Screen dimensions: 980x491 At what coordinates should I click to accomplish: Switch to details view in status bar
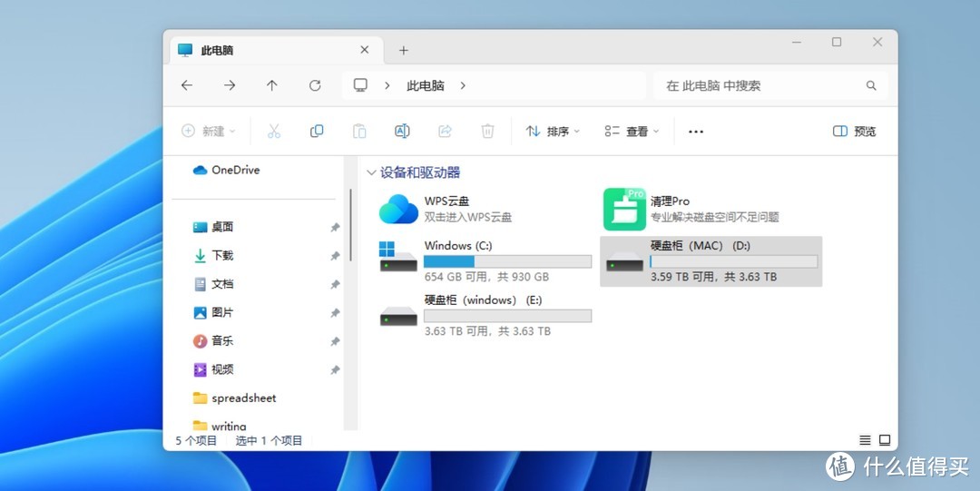(x=865, y=440)
